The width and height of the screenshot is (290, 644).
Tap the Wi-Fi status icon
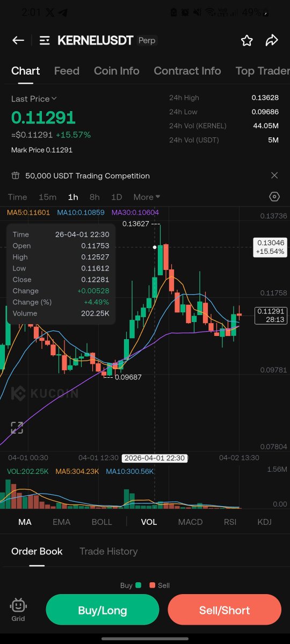[x=211, y=12]
